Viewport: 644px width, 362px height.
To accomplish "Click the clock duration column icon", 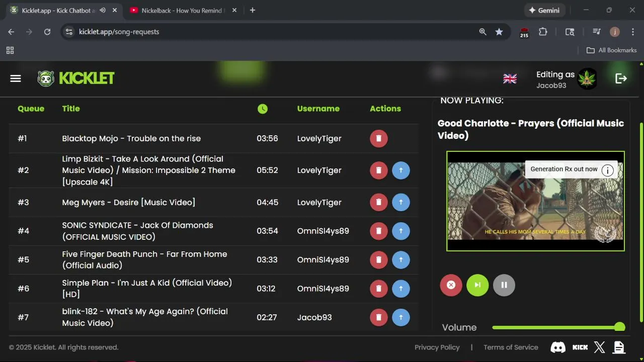I will [263, 109].
